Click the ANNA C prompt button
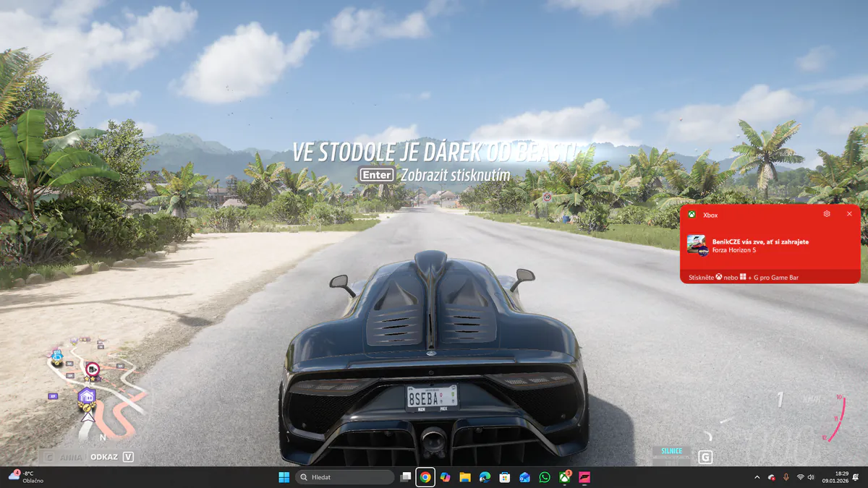The height and width of the screenshot is (488, 868). [x=61, y=457]
